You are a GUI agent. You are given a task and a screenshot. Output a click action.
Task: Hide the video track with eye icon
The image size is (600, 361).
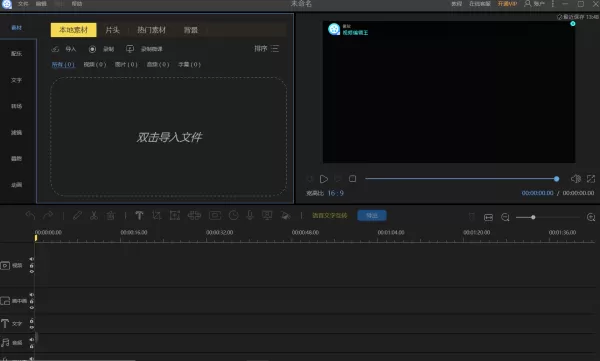coord(32,271)
